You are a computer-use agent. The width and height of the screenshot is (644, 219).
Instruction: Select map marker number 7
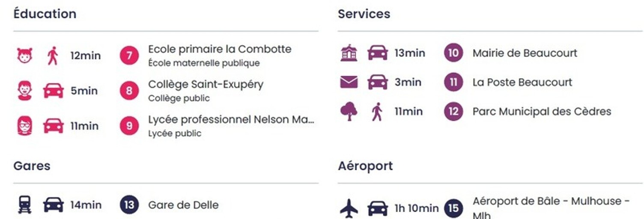coord(129,56)
